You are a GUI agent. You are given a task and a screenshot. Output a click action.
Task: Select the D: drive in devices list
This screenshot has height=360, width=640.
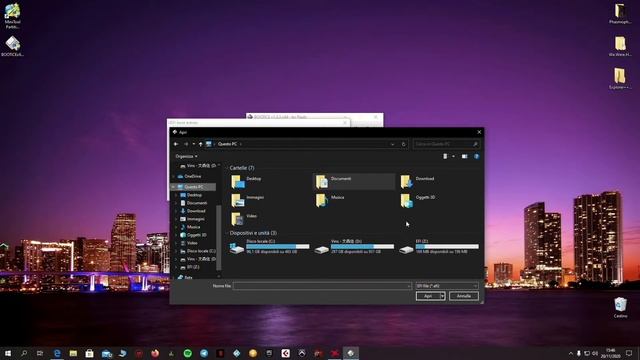pos(354,247)
